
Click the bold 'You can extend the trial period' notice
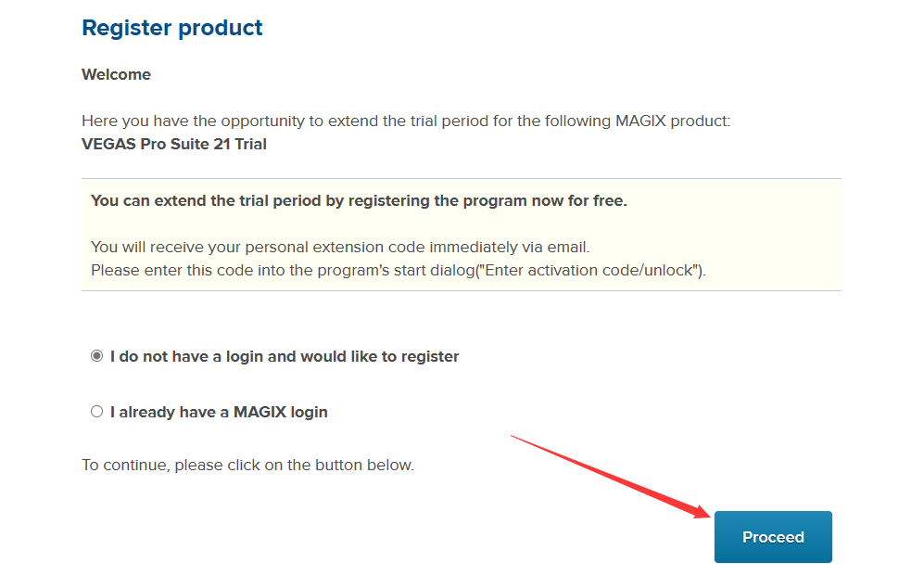[x=359, y=200]
